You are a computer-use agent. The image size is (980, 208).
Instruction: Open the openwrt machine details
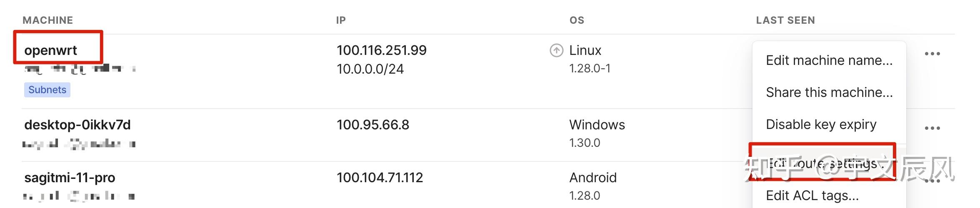(50, 50)
